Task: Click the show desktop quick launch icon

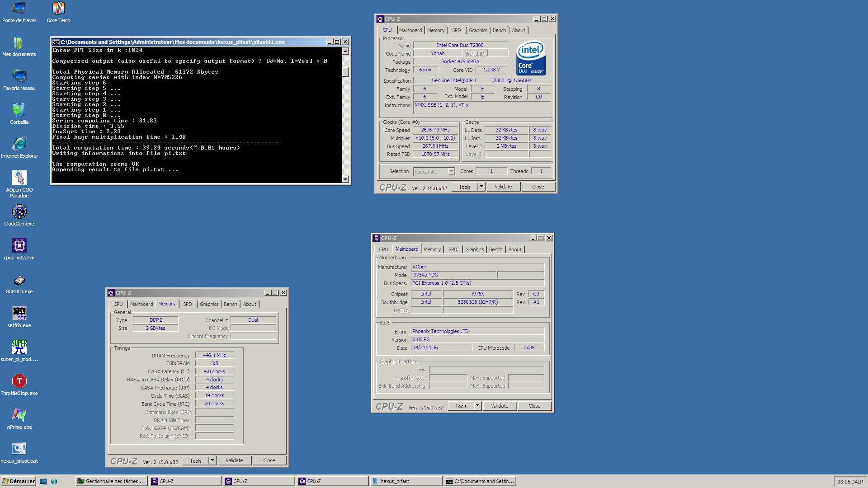Action: [x=43, y=481]
